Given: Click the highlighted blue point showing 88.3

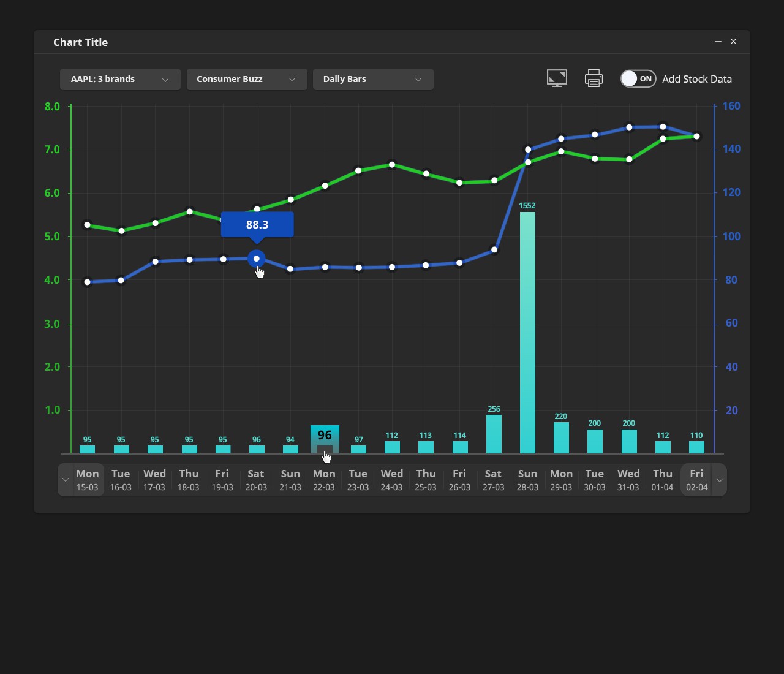Looking at the screenshot, I should 257,259.
